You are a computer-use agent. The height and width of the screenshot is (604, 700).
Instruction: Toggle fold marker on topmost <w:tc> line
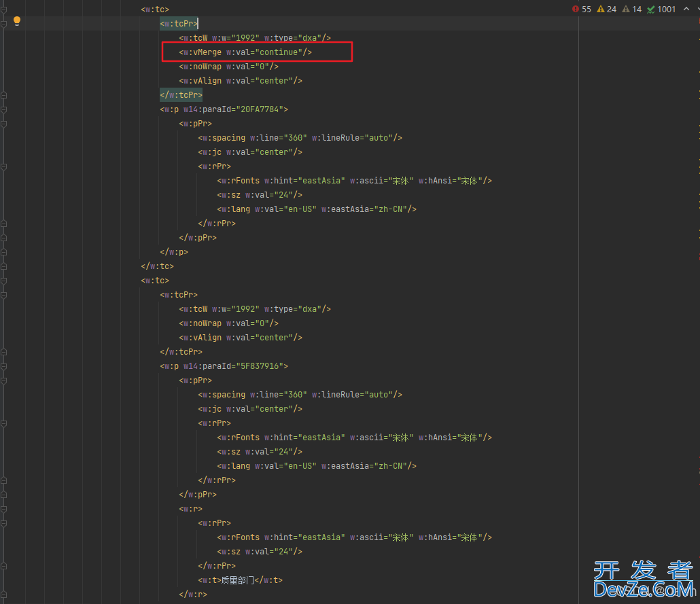(3, 10)
